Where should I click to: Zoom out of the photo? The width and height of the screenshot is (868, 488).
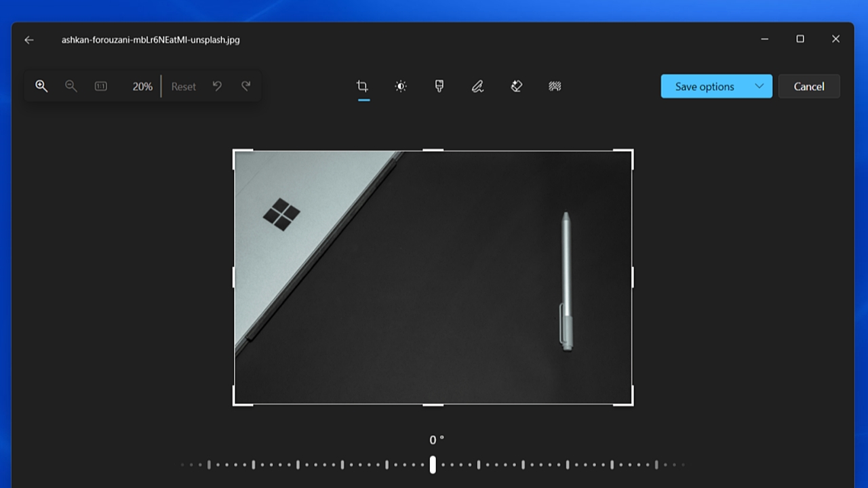(71, 86)
